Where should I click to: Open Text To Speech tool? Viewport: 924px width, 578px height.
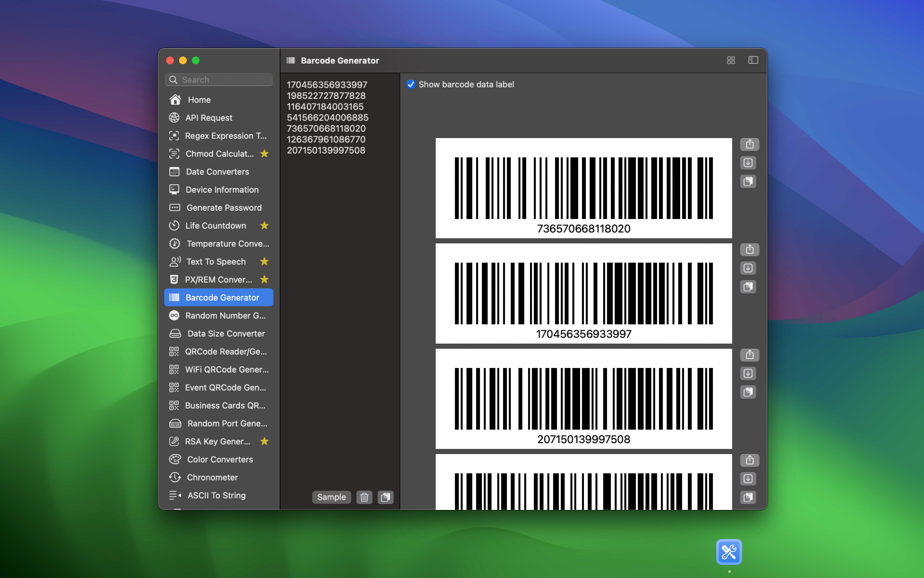219,261
